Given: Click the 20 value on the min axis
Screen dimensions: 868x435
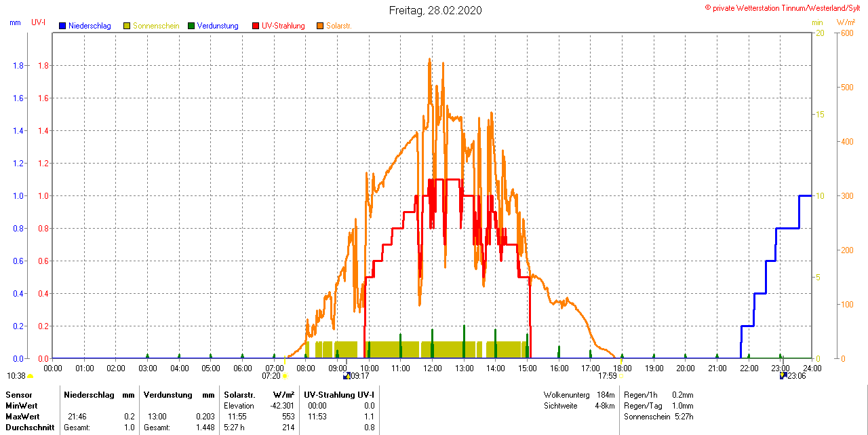Looking at the screenshot, I should tap(820, 33).
